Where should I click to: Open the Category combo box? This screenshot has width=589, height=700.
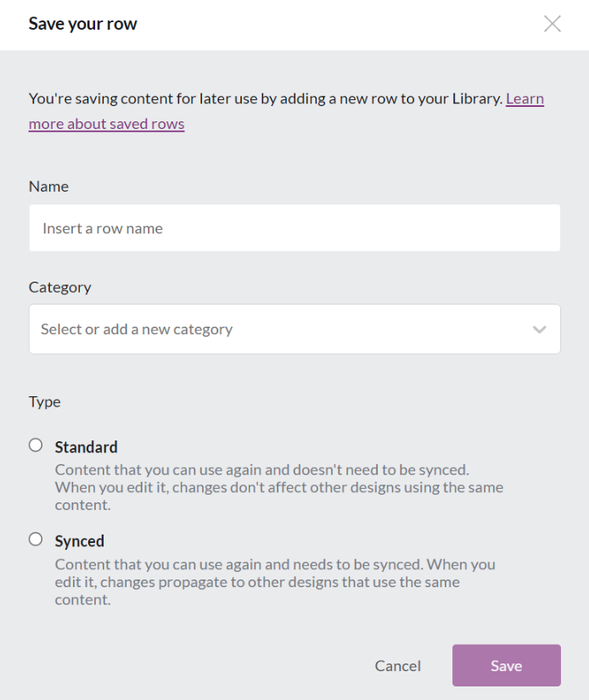[x=280, y=329]
